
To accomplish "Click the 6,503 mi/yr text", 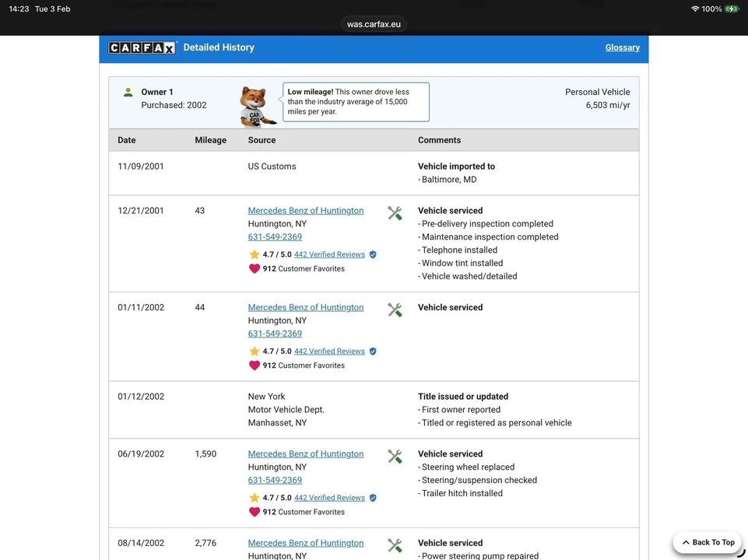I will [608, 105].
